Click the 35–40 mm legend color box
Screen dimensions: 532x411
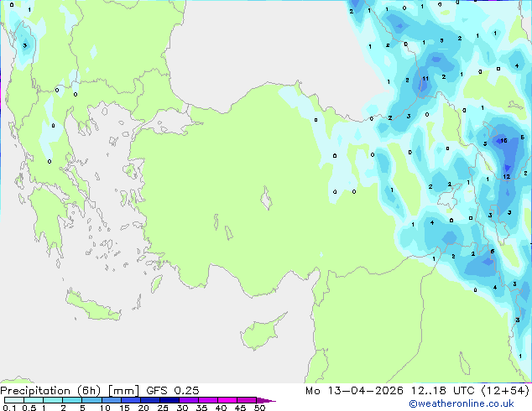click(208, 400)
